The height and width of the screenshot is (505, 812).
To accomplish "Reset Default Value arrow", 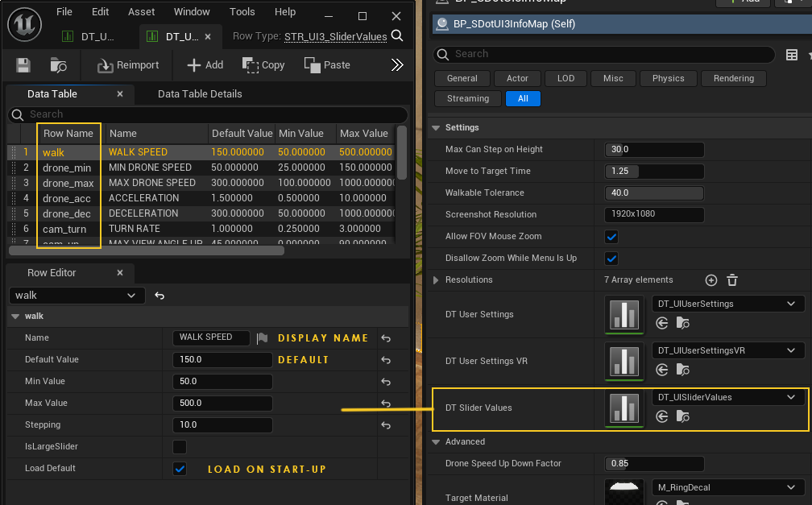I will click(x=386, y=360).
